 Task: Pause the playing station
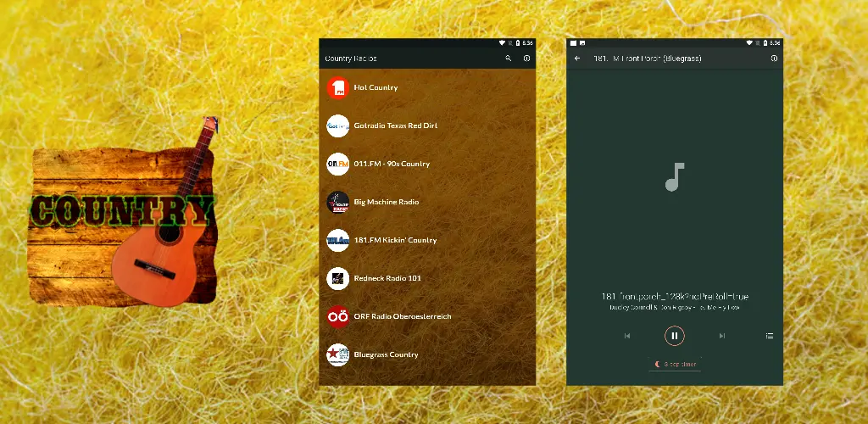[674, 336]
